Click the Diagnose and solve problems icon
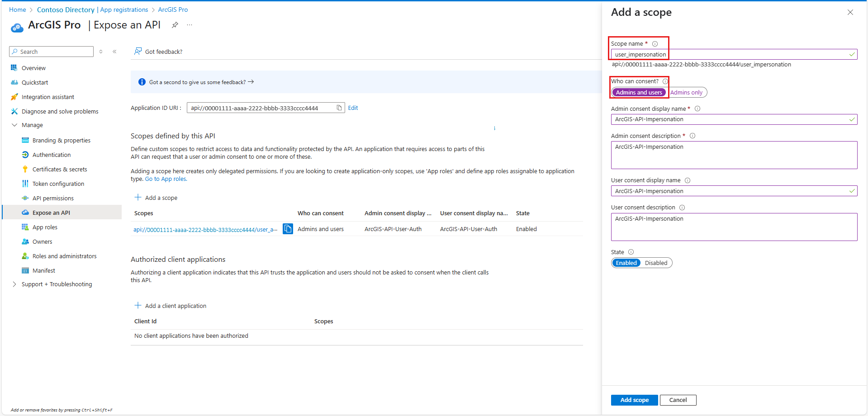Image resolution: width=868 pixels, height=416 pixels. (x=14, y=111)
